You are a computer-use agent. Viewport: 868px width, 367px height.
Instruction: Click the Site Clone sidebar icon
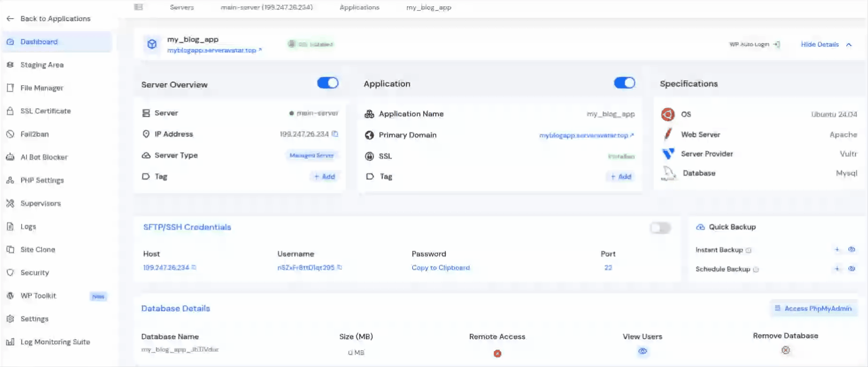tap(10, 250)
